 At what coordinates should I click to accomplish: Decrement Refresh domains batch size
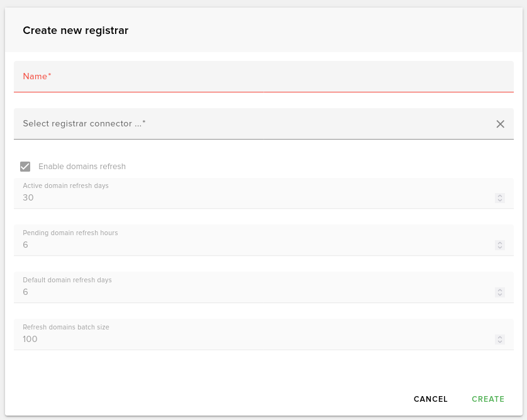[x=500, y=341]
